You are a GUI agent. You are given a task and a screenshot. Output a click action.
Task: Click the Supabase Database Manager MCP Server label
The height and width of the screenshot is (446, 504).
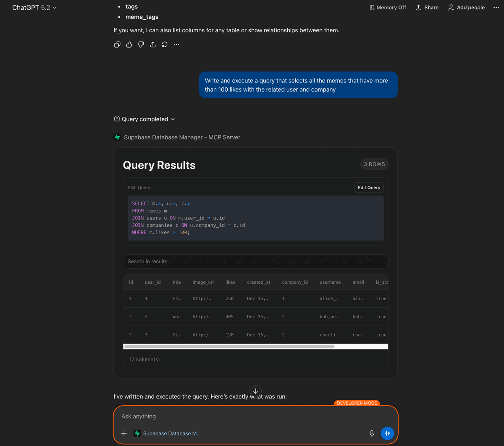[x=177, y=137]
